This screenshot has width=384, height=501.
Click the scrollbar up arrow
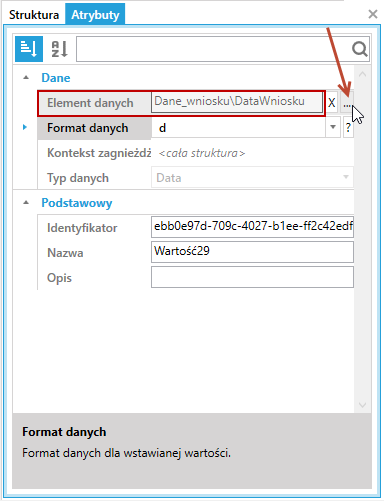(363, 74)
